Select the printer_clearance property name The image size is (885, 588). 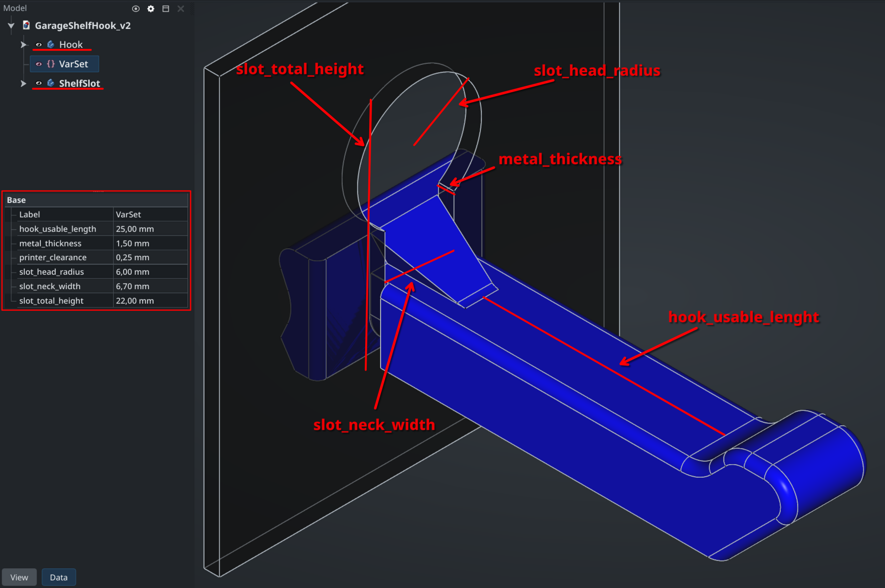pyautogui.click(x=53, y=257)
